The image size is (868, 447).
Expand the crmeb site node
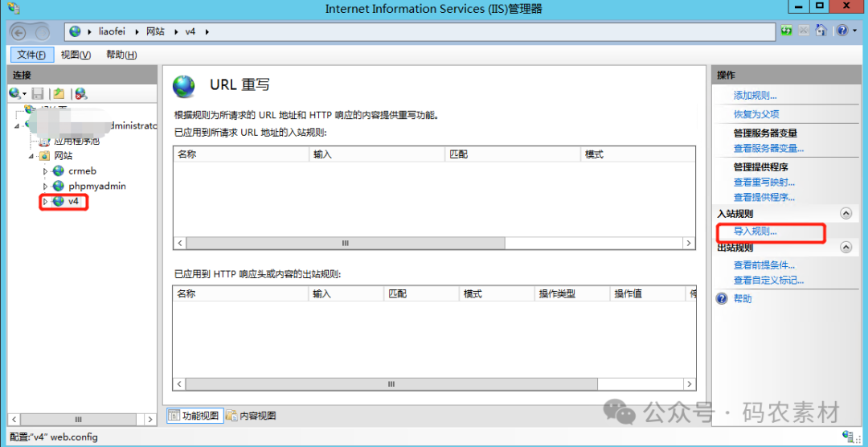45,171
